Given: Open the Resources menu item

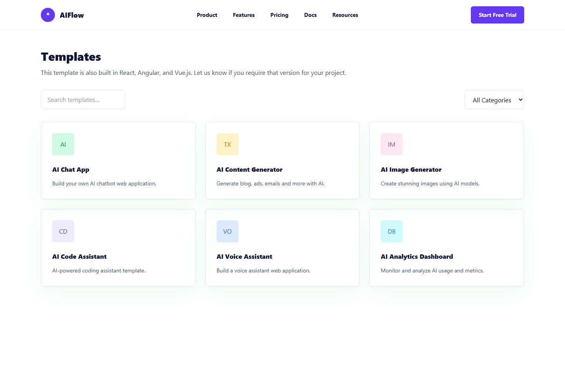Looking at the screenshot, I should (345, 15).
